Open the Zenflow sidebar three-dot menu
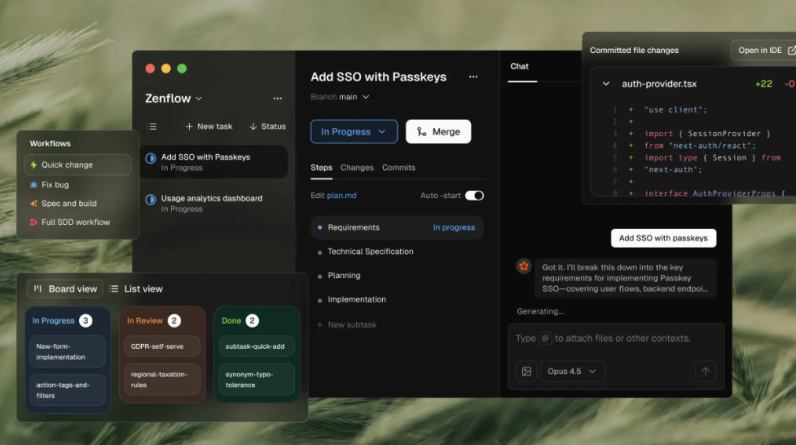Screen dimensions: 796x445 coord(277,99)
